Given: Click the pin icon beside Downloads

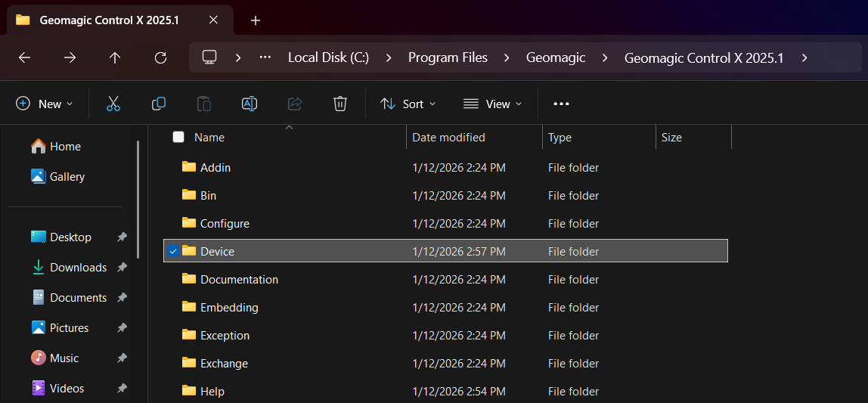Looking at the screenshot, I should pos(122,268).
